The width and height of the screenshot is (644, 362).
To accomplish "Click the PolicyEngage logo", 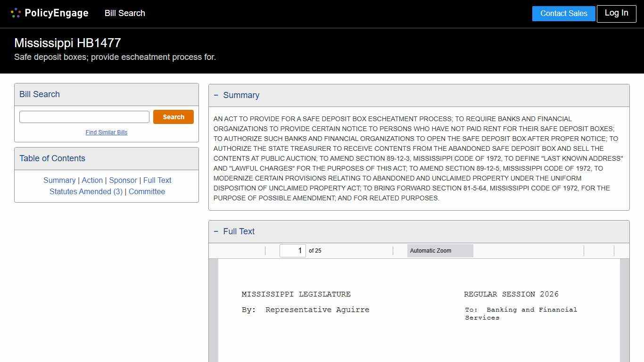I will pos(49,13).
